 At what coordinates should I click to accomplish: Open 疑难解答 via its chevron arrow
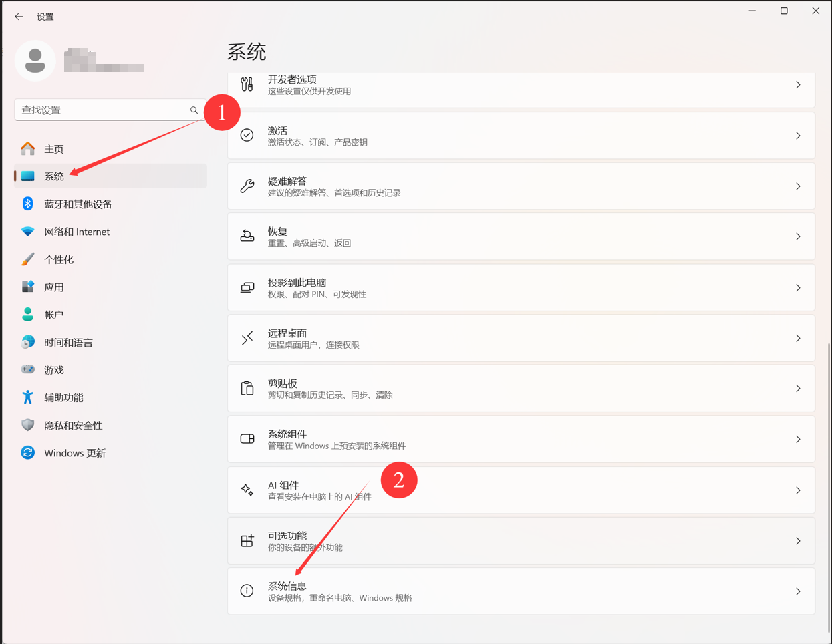point(798,186)
